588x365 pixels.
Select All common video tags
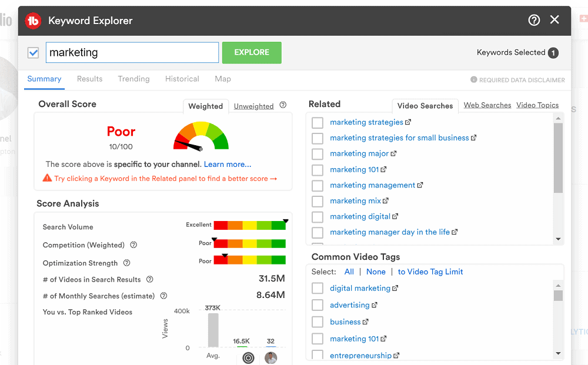coord(349,272)
